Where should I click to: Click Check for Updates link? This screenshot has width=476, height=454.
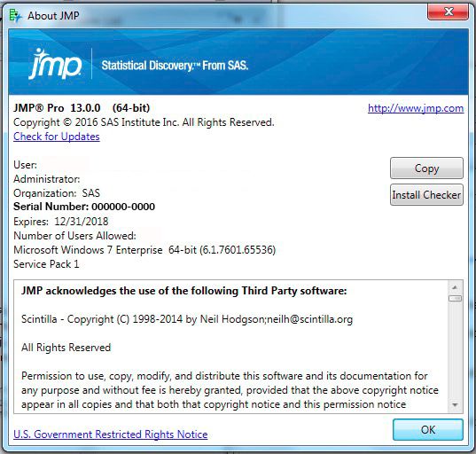point(57,137)
